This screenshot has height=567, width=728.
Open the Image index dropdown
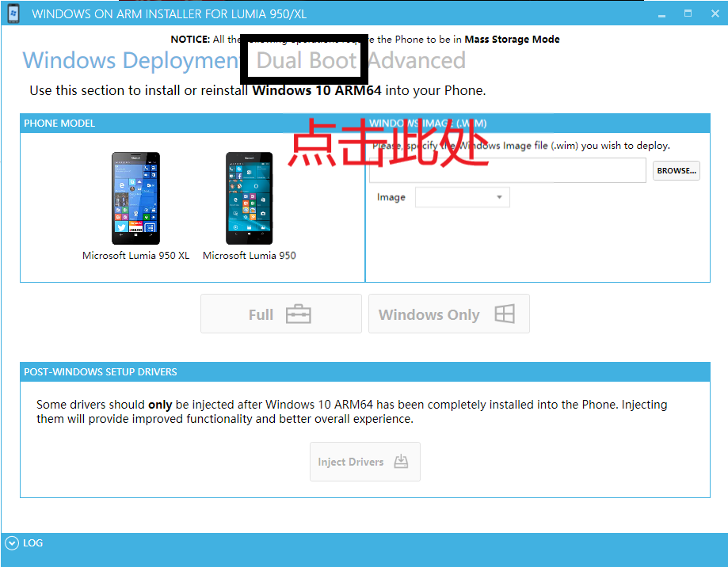pos(462,197)
